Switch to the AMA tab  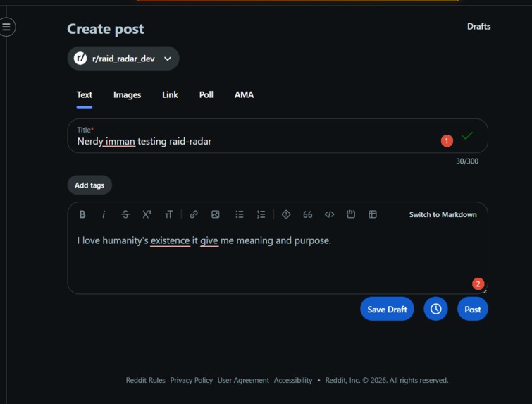(244, 94)
